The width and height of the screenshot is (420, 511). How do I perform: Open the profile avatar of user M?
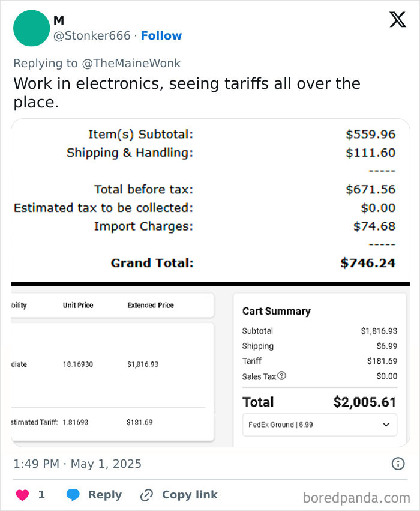(x=31, y=28)
